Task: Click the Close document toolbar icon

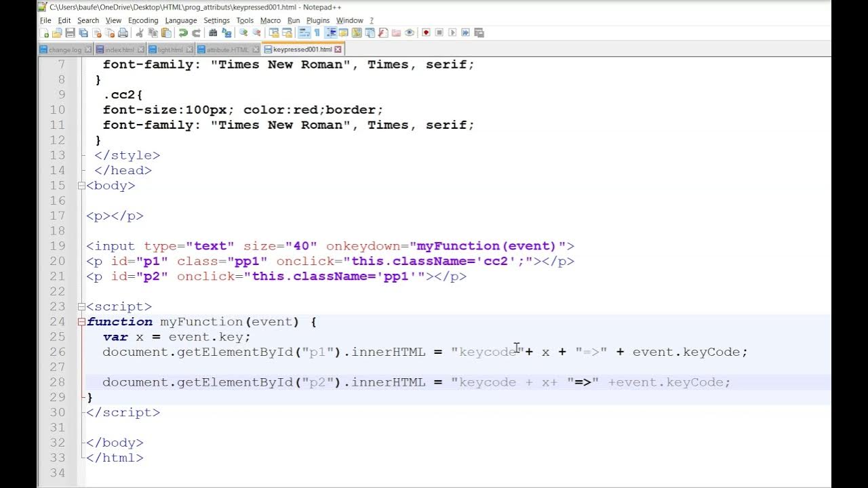Action: click(96, 33)
